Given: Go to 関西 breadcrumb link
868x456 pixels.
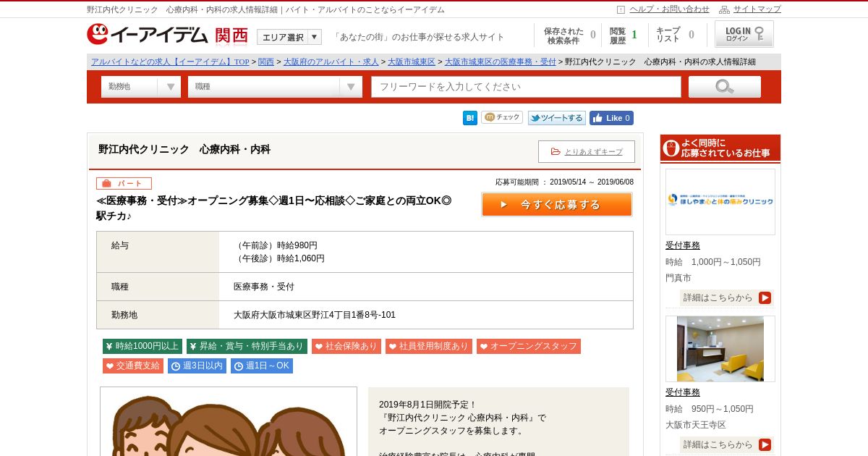Looking at the screenshot, I should point(266,62).
